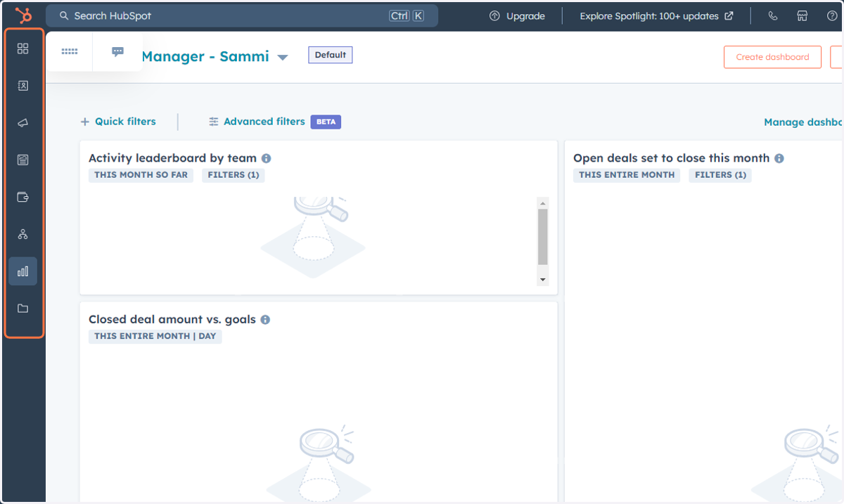This screenshot has width=844, height=504.
Task: Click THIS MONTH SO FAR tag
Action: tap(141, 175)
